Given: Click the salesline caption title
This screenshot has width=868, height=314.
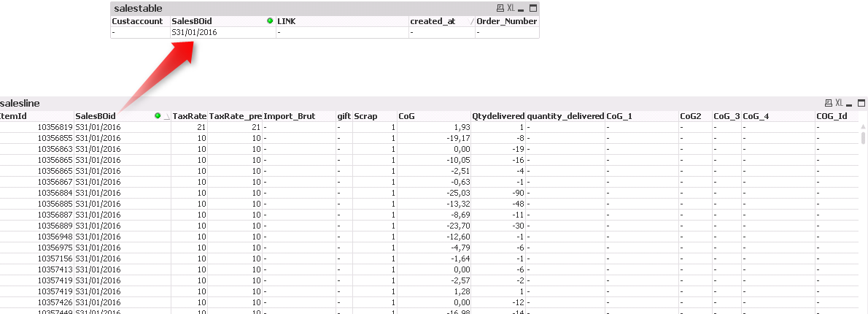Looking at the screenshot, I should (20, 103).
